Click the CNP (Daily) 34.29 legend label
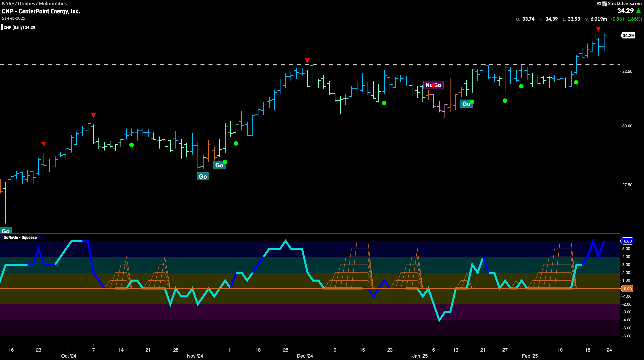 coord(19,27)
